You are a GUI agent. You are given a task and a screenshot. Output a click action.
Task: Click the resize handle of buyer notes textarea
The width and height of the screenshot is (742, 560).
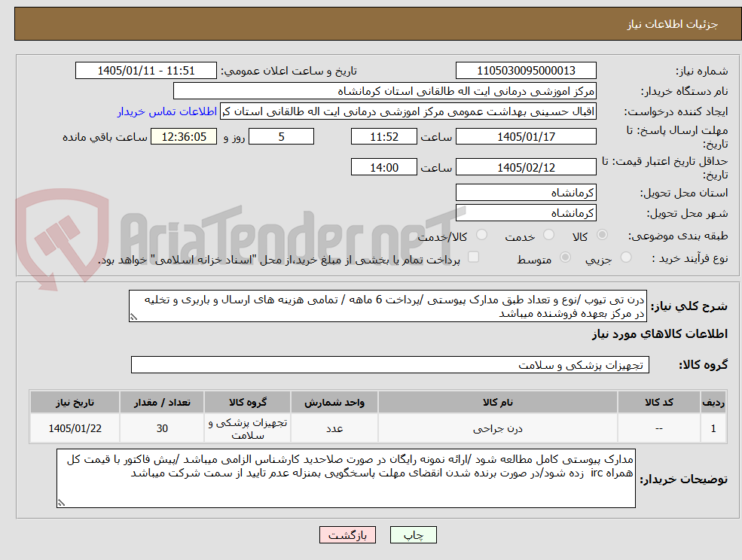point(61,504)
